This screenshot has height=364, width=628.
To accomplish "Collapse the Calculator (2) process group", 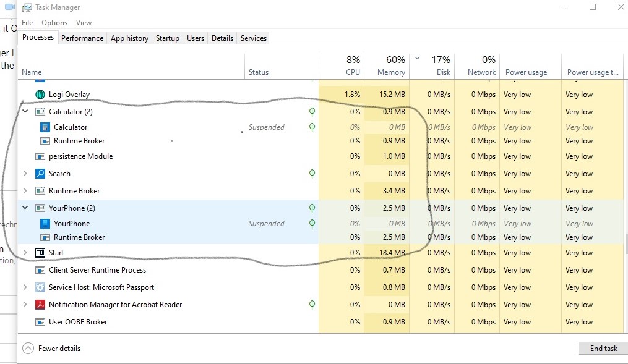I will click(25, 111).
